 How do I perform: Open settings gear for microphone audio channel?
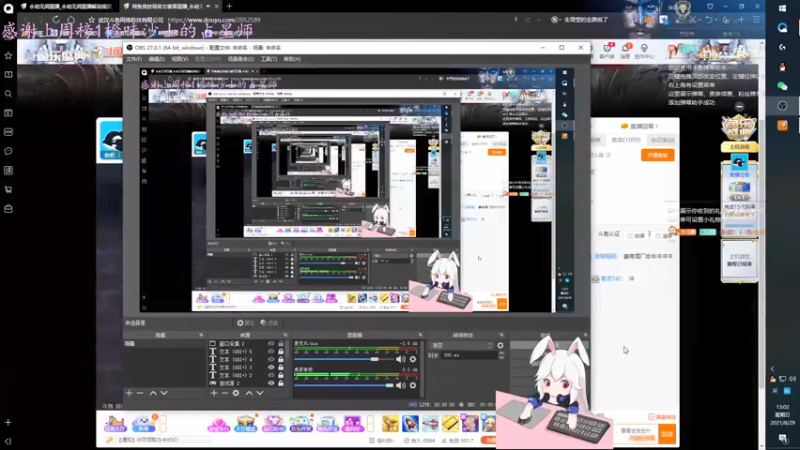(413, 359)
